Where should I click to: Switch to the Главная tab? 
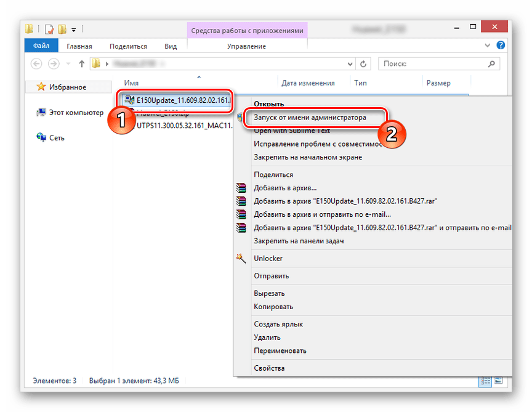pos(79,46)
